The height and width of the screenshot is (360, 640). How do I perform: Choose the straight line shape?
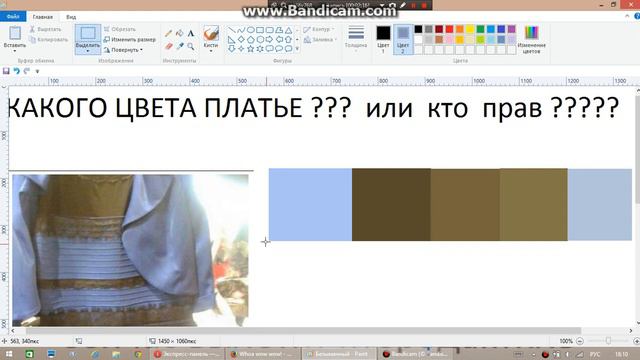point(231,30)
